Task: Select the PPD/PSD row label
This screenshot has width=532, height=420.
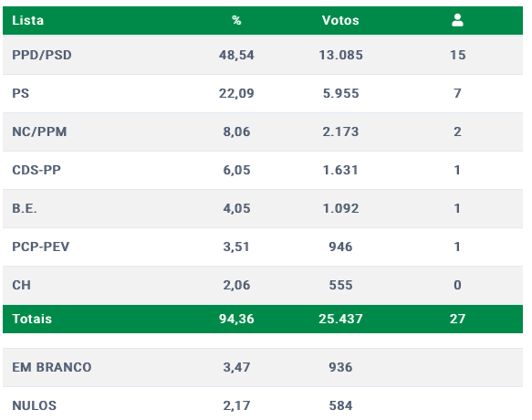Action: [x=42, y=55]
